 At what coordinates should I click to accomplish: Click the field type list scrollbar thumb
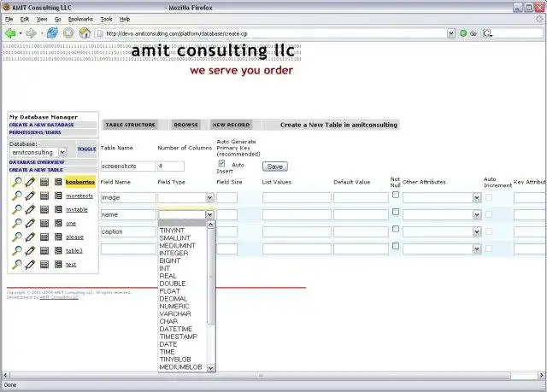point(211,277)
